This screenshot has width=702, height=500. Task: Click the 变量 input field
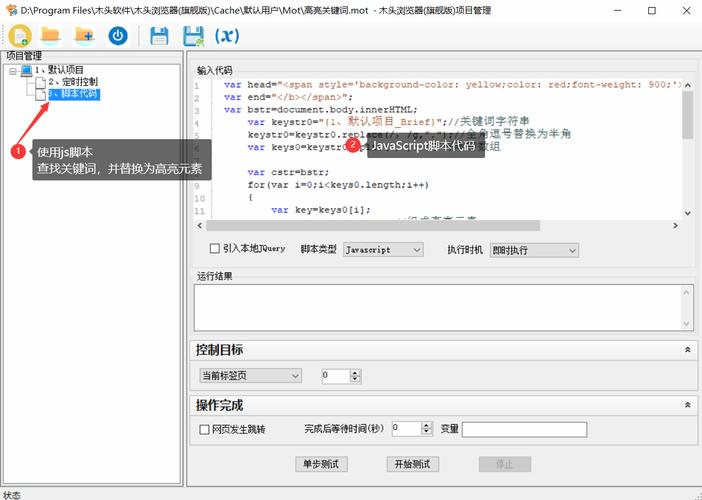pyautogui.click(x=524, y=429)
